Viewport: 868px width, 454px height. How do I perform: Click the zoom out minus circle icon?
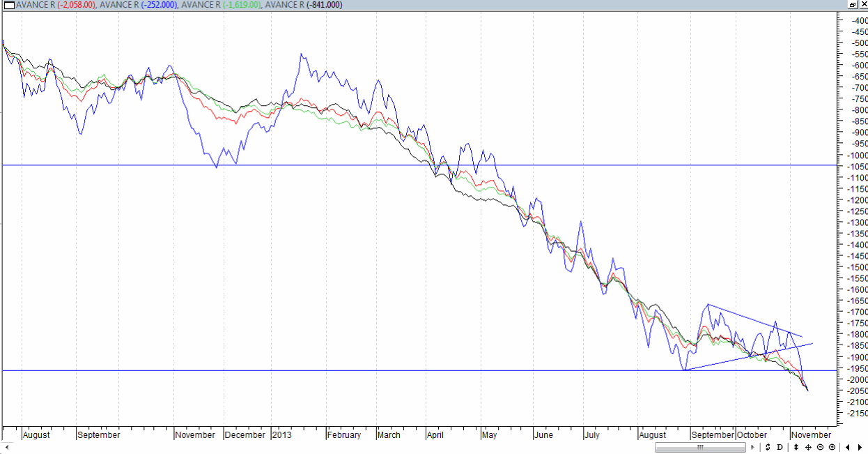coord(821,446)
